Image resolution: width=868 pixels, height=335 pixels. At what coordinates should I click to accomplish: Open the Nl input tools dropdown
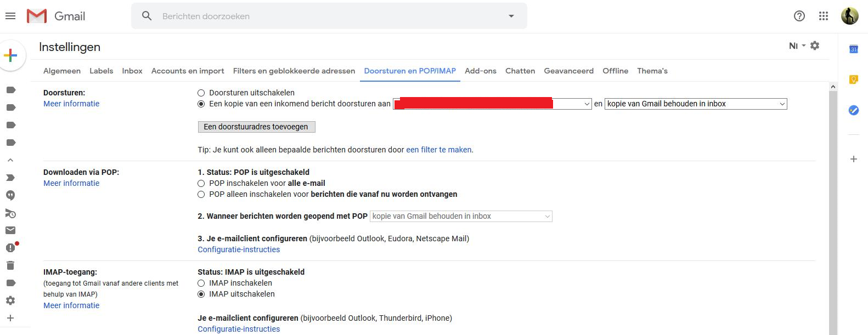coord(797,46)
